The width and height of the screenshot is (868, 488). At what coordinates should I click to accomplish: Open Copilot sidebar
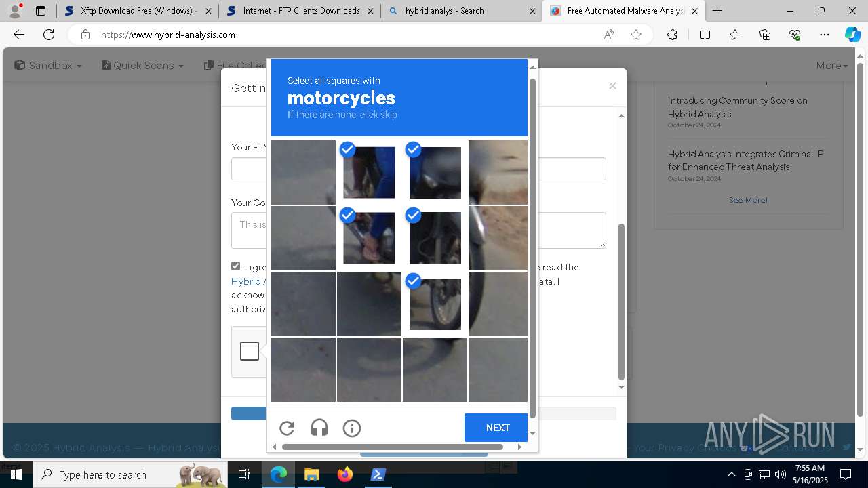852,35
